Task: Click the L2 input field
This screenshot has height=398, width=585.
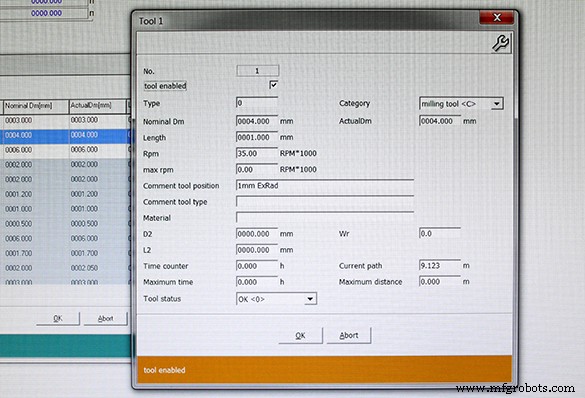Action: (257, 250)
